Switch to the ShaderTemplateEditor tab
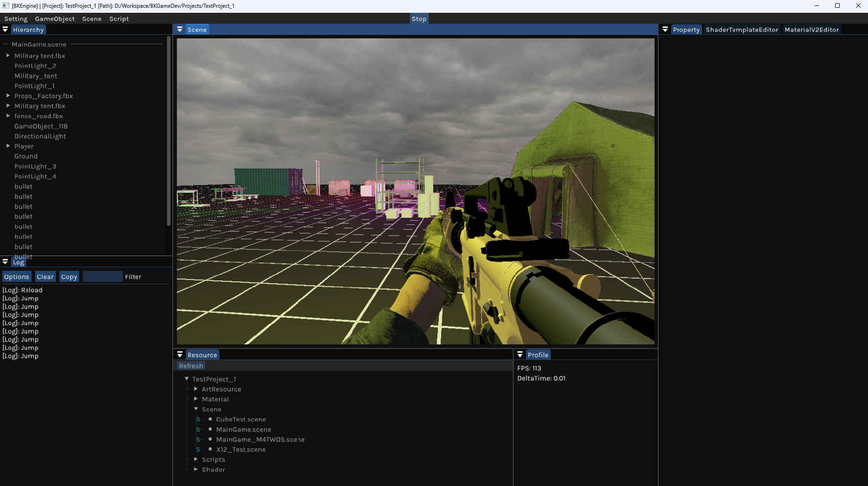 click(x=742, y=30)
